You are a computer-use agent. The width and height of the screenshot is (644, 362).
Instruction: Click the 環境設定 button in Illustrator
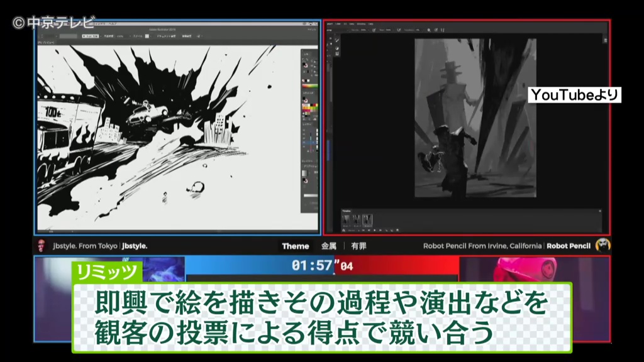pyautogui.click(x=186, y=36)
